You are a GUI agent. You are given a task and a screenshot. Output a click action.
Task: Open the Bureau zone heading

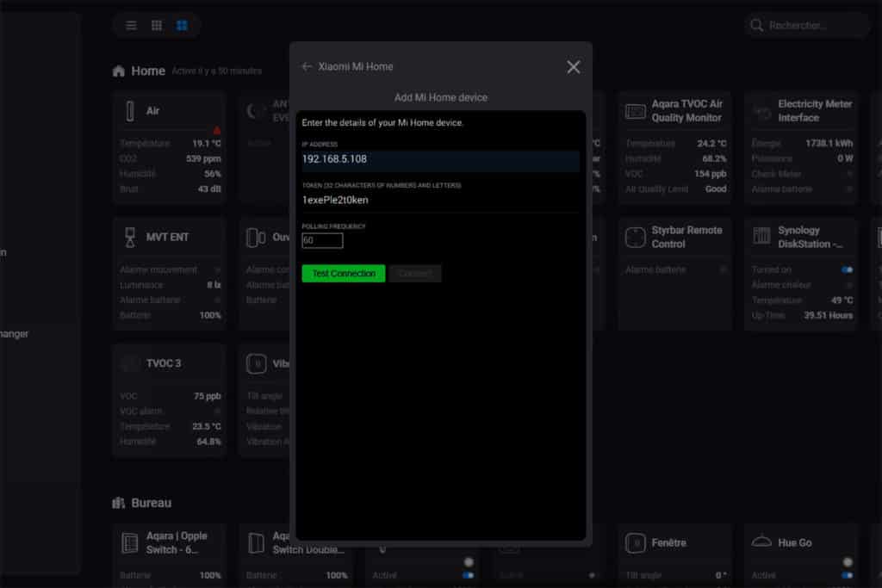[152, 503]
